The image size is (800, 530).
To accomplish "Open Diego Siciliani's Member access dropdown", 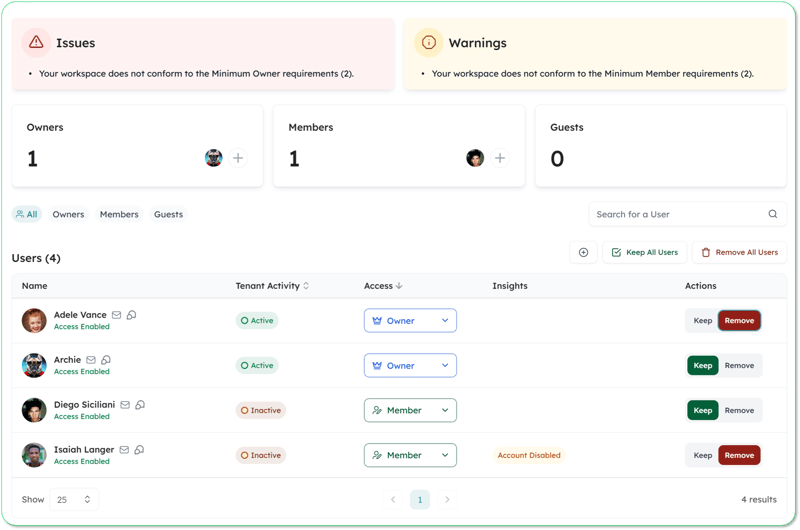I will pyautogui.click(x=410, y=410).
